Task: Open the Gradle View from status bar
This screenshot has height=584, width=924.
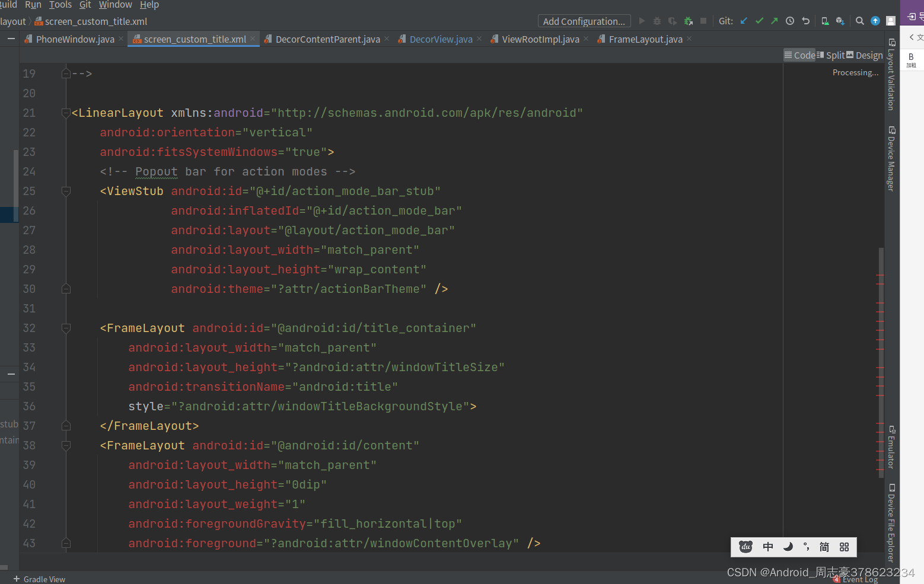Action: click(x=39, y=579)
